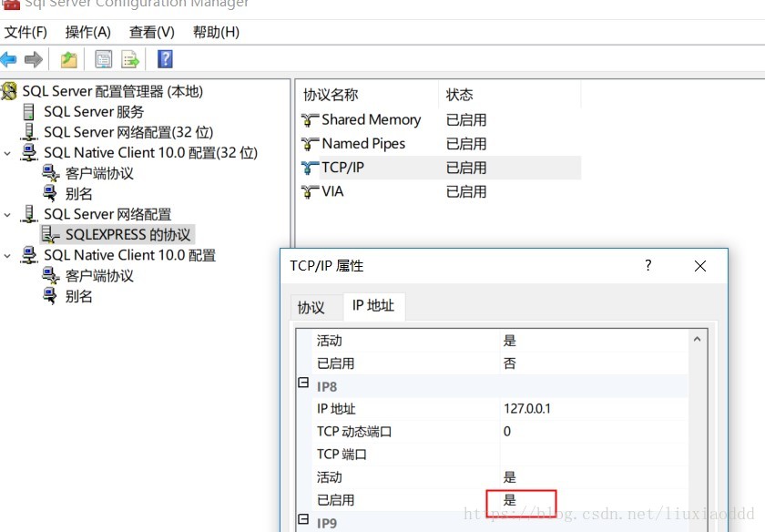This screenshot has height=532, width=765.
Task: Click the Properties toolbar icon
Action: click(104, 59)
